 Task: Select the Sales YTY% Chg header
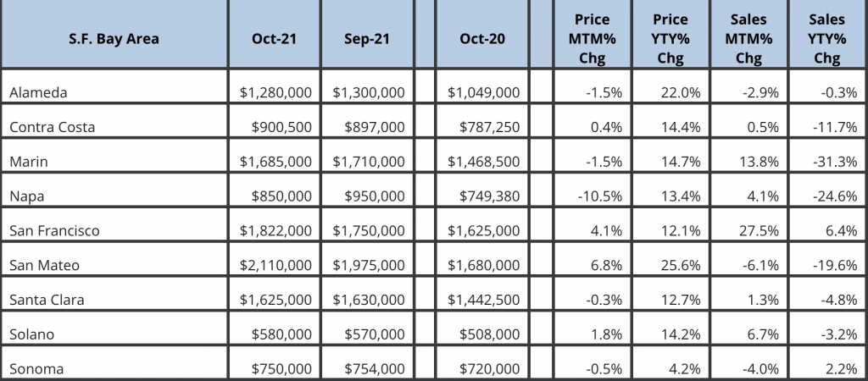coord(826,39)
